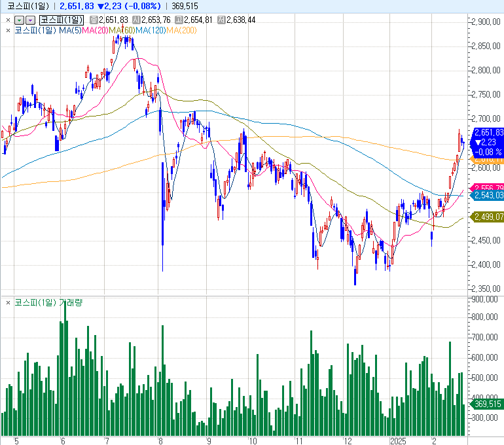Click the 2,700.00 price axis label
Screen dimensions: 504x445
486,119
